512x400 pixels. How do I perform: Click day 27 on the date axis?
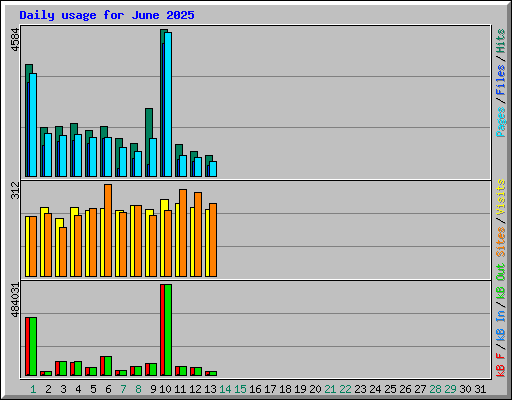(x=420, y=389)
